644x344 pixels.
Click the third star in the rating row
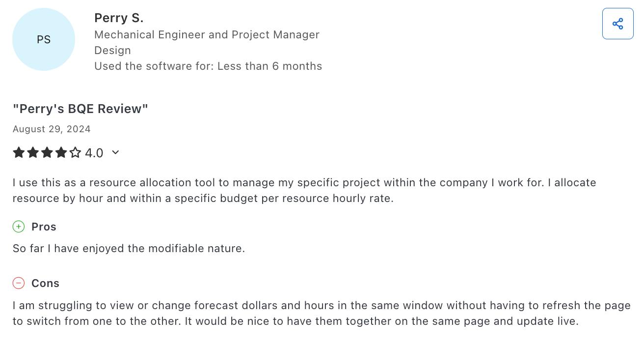pyautogui.click(x=47, y=152)
